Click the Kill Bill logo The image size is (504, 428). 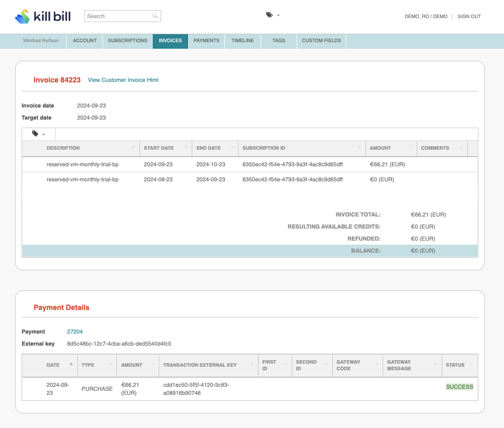click(x=43, y=16)
